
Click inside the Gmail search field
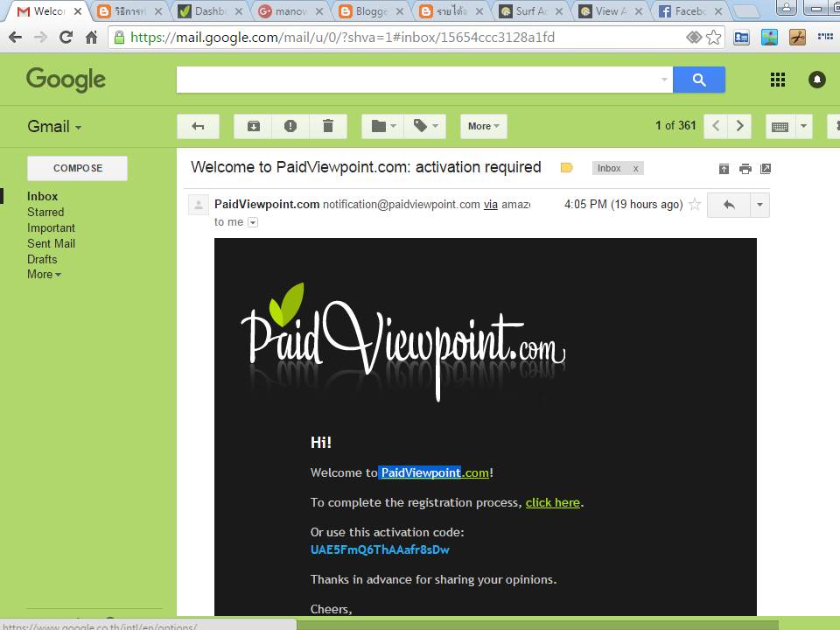(420, 80)
